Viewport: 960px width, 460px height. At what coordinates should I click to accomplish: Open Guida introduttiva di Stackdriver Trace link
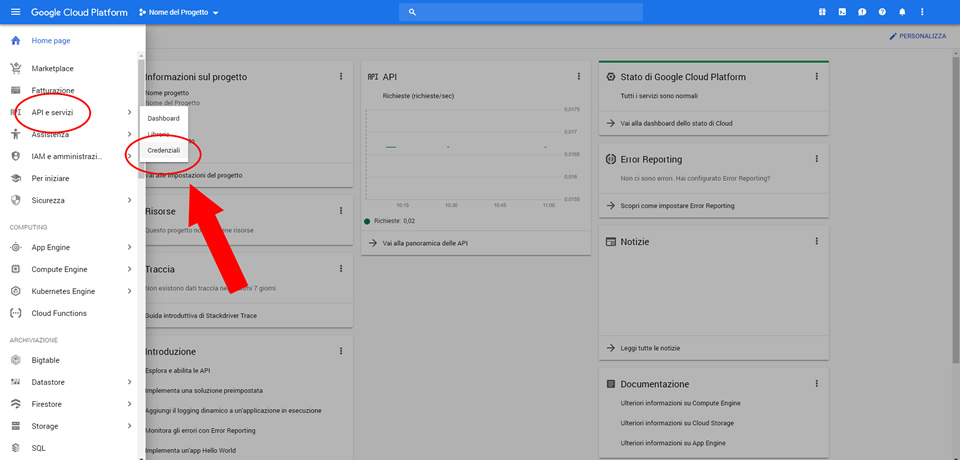[x=201, y=315]
